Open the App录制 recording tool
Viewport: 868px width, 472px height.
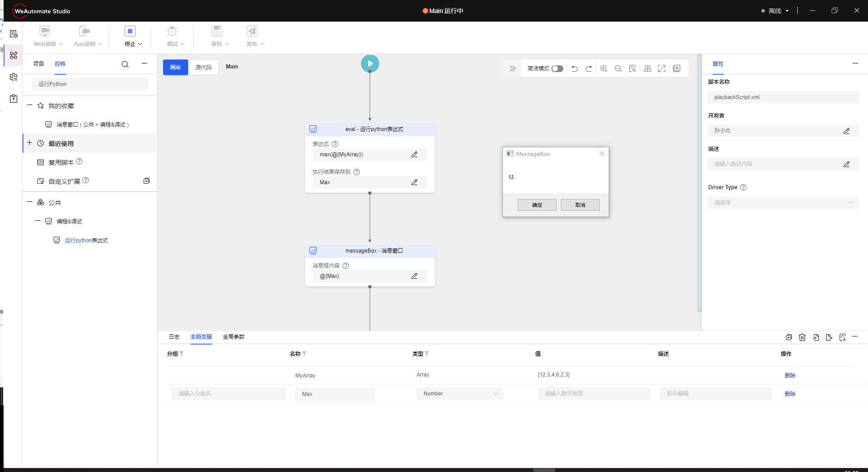coord(87,36)
